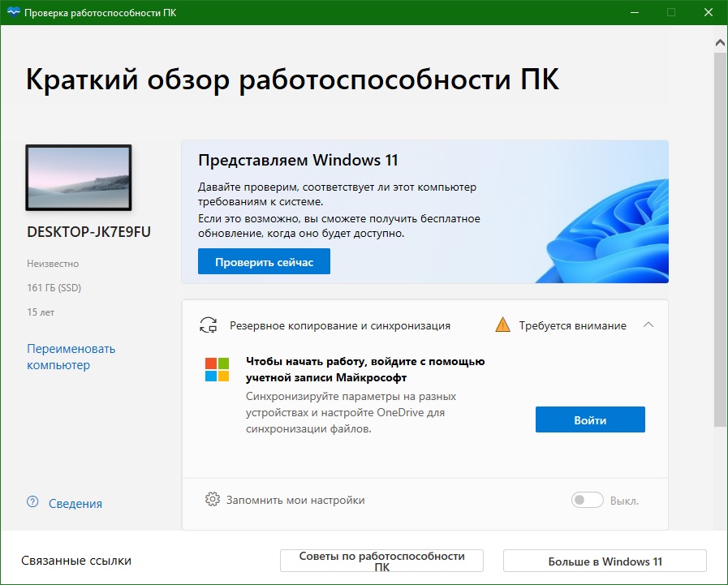Image resolution: width=728 pixels, height=585 pixels.
Task: Click the PC Health Check heart icon in title bar
Action: pyautogui.click(x=13, y=12)
